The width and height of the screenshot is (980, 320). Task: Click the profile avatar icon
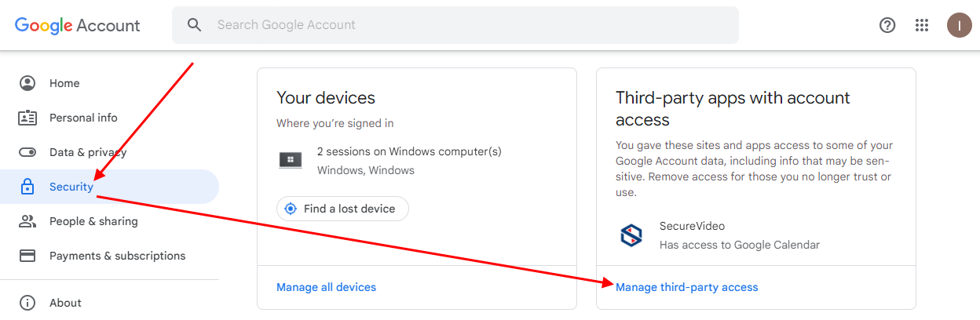tap(959, 25)
